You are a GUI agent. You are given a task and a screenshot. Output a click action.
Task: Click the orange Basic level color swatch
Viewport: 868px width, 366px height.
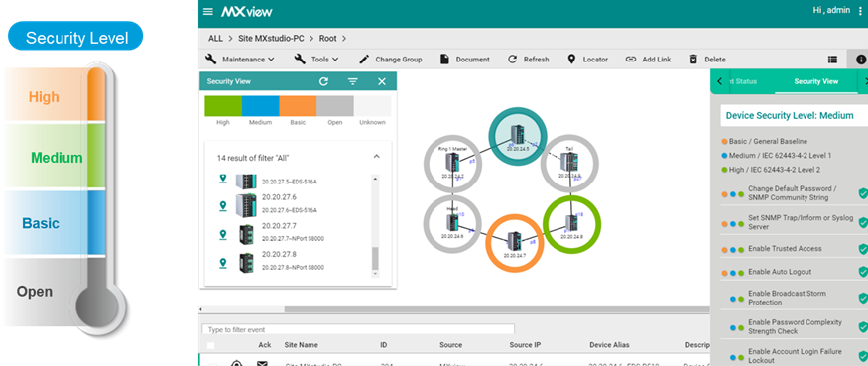(298, 106)
